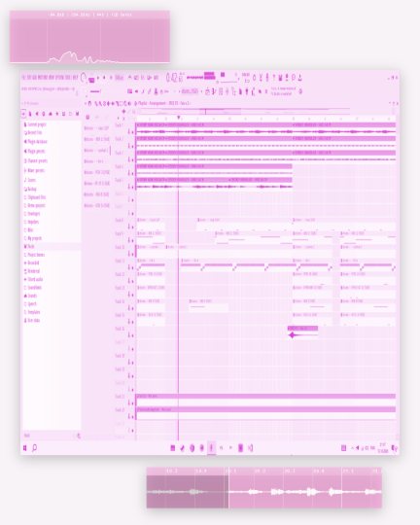This screenshot has height=525, width=420.
Task: Expand Plugin presets folder
Action: click(x=34, y=151)
